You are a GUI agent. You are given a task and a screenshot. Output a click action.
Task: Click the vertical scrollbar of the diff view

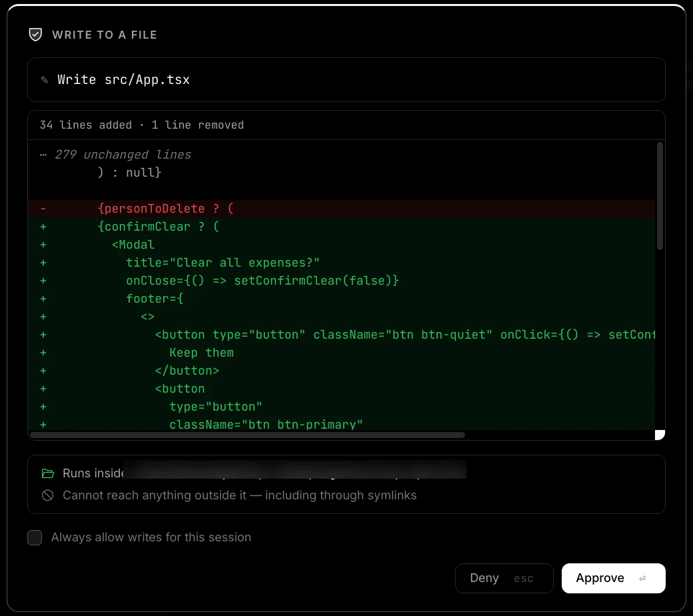pyautogui.click(x=660, y=196)
